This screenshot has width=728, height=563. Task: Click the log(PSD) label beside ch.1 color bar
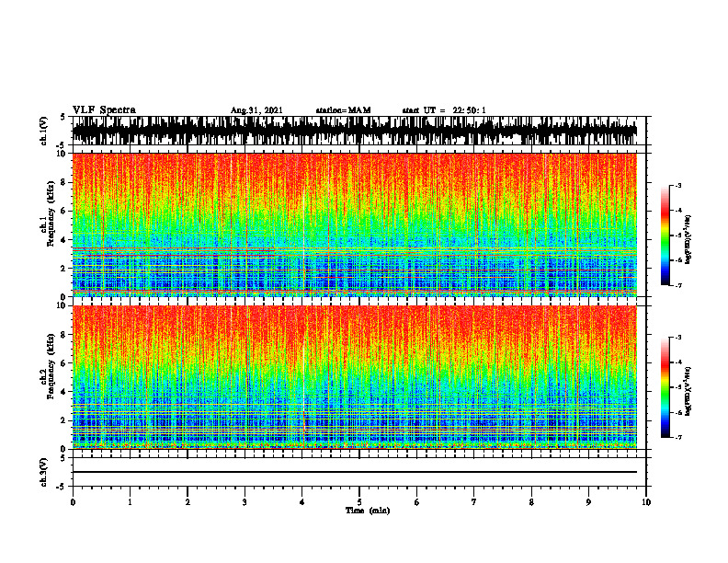click(688, 240)
